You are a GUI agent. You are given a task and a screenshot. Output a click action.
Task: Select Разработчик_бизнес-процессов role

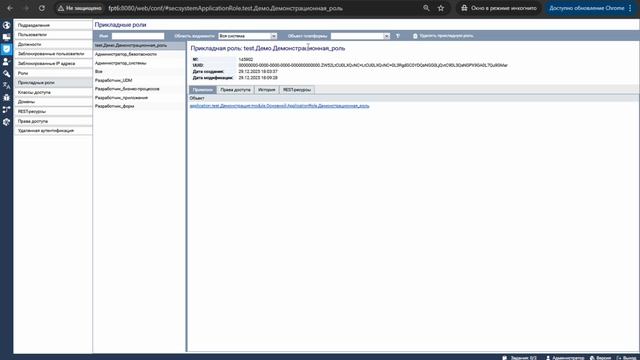(139, 89)
